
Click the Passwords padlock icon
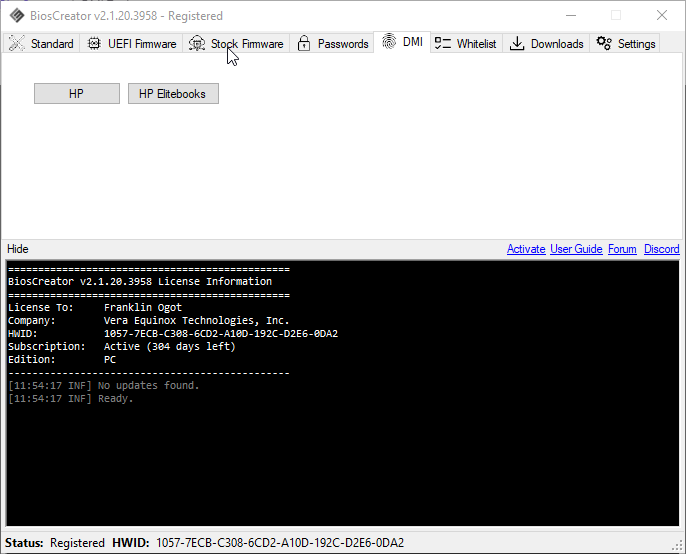pos(304,43)
